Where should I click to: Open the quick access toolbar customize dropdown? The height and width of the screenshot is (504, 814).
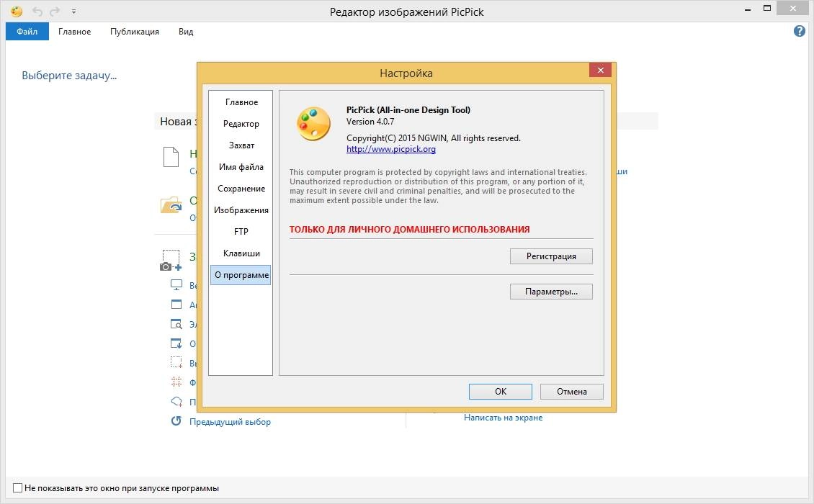click(x=73, y=12)
